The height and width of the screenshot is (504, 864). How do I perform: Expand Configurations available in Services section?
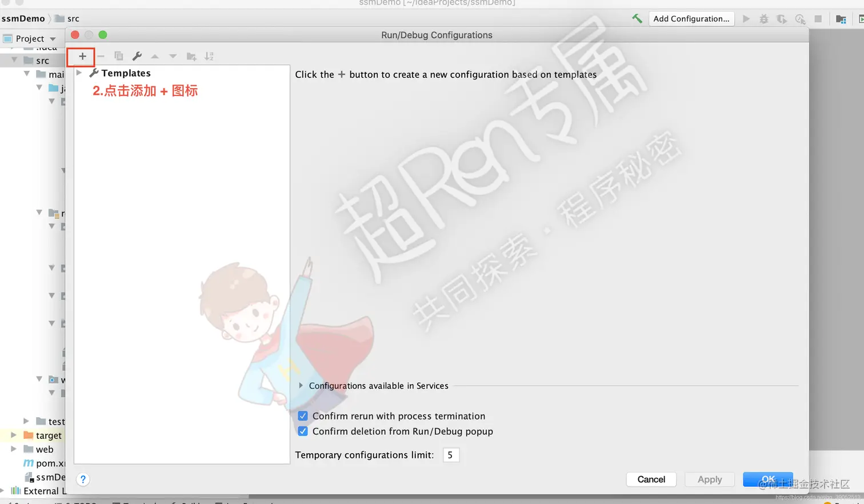point(301,386)
